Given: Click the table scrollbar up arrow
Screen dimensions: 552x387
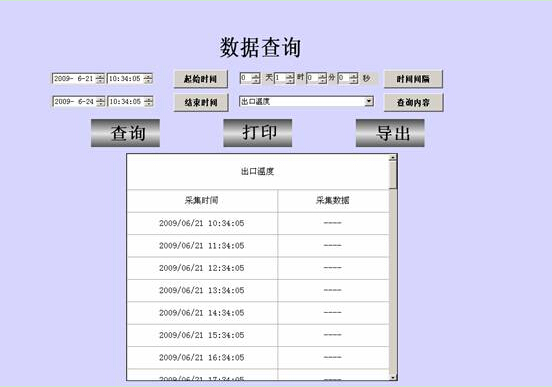Looking at the screenshot, I should click(x=393, y=158).
